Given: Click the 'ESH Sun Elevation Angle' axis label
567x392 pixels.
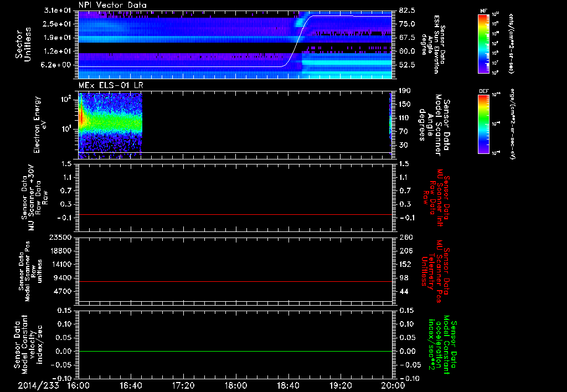Looking at the screenshot, I should [x=433, y=44].
